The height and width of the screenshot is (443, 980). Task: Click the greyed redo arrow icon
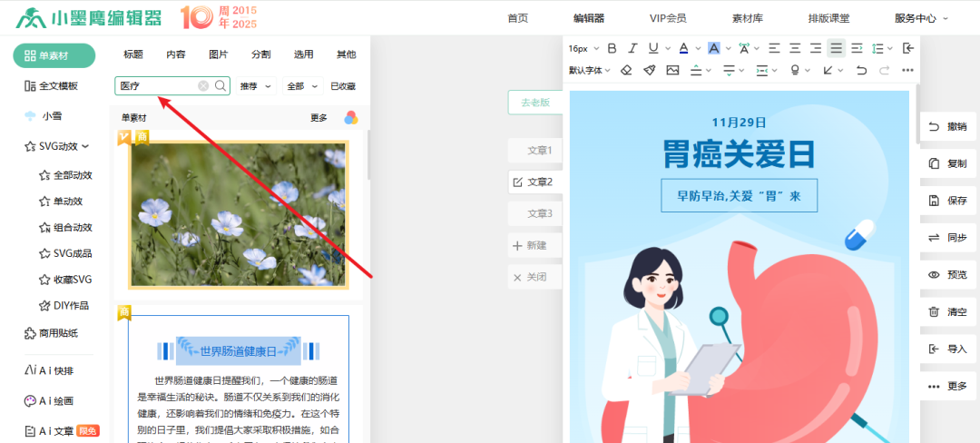(885, 70)
